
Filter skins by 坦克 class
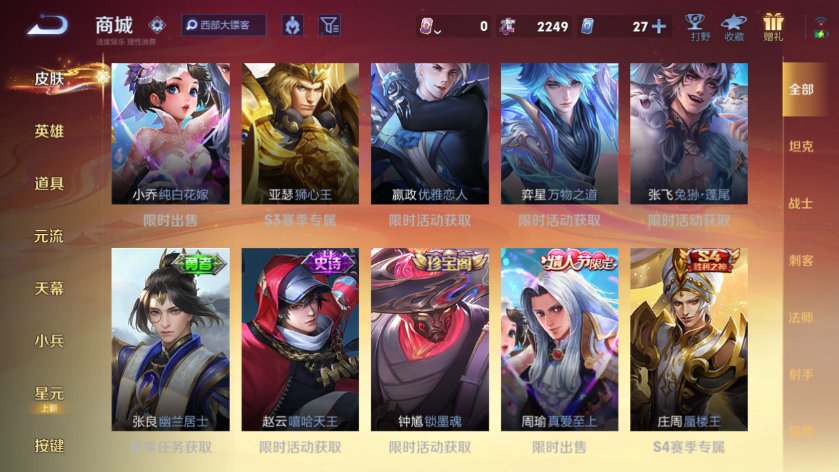click(x=801, y=146)
